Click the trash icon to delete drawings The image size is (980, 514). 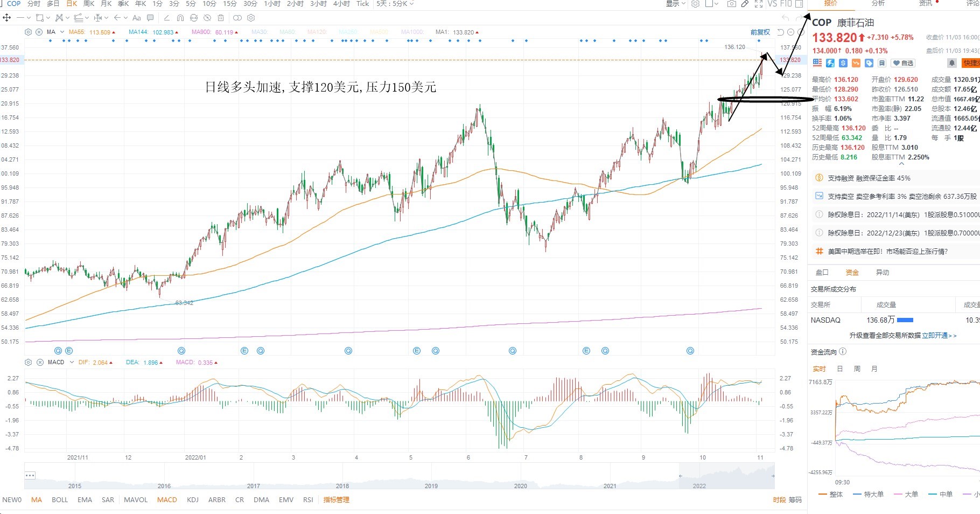tap(221, 18)
